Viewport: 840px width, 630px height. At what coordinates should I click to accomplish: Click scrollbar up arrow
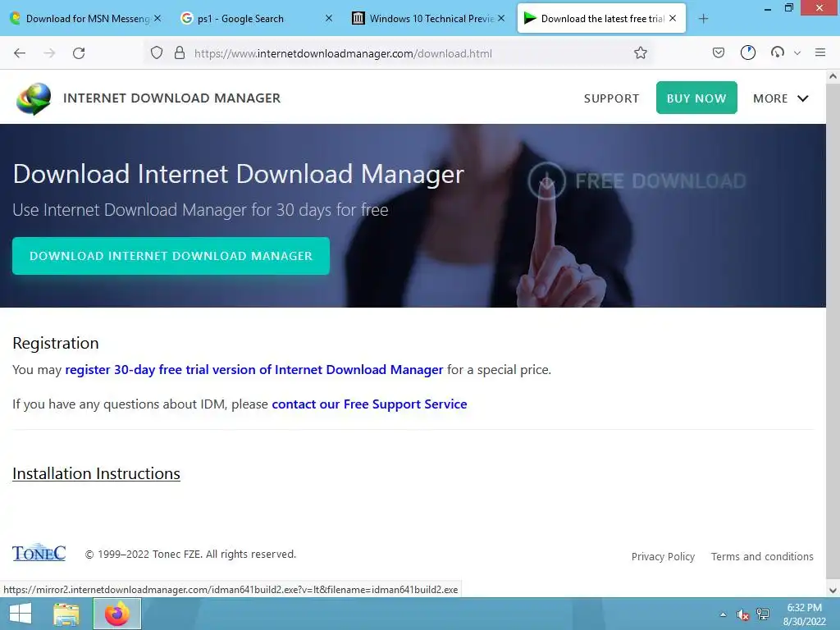(x=833, y=76)
